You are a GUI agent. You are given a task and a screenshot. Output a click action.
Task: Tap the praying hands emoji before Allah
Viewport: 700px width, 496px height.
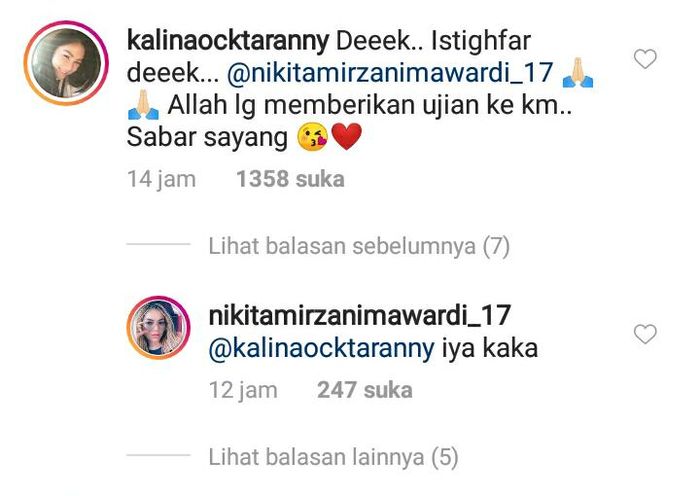(x=143, y=104)
